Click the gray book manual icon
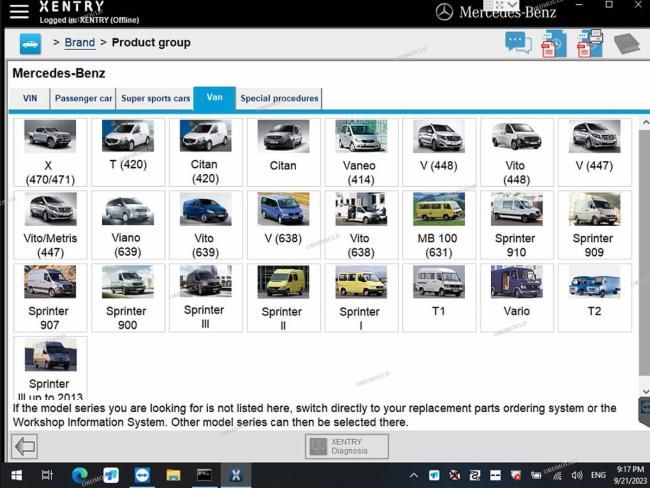650x488 pixels. pos(627,43)
